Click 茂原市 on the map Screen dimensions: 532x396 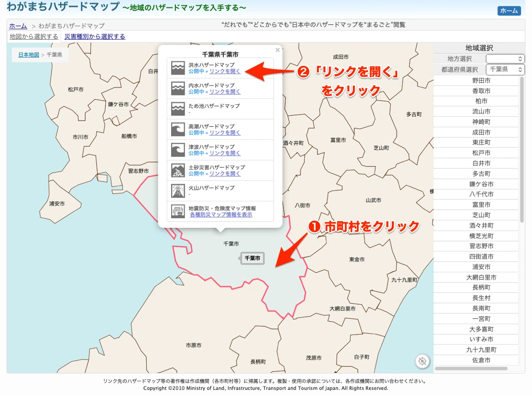314,357
